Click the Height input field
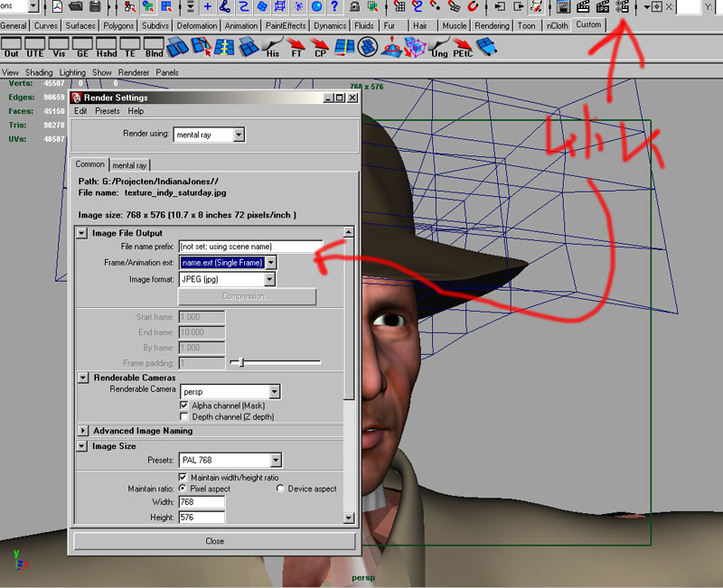 (x=202, y=517)
